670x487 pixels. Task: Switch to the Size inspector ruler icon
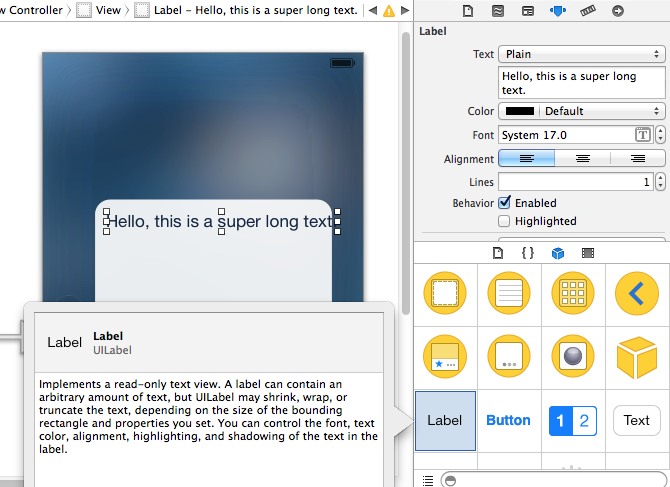tap(588, 11)
